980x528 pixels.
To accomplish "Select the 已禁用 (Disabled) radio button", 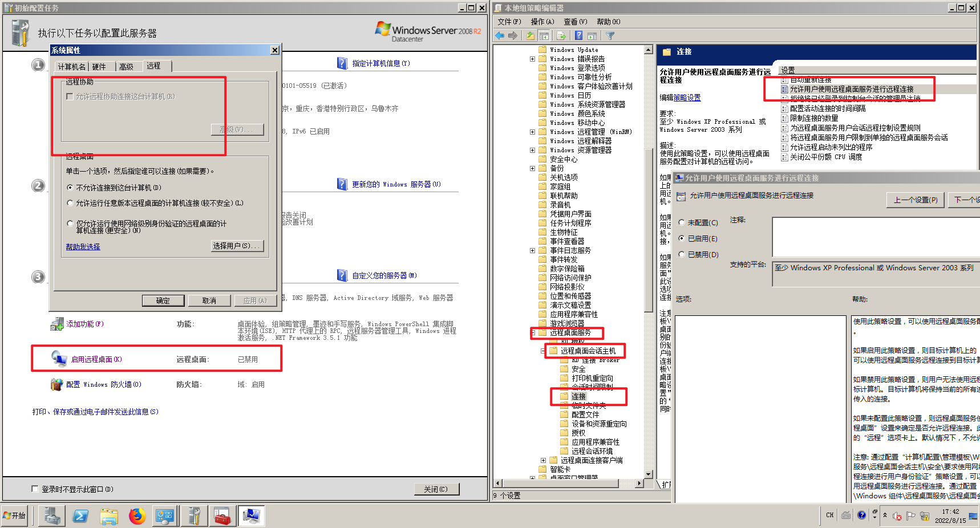I will [x=682, y=254].
